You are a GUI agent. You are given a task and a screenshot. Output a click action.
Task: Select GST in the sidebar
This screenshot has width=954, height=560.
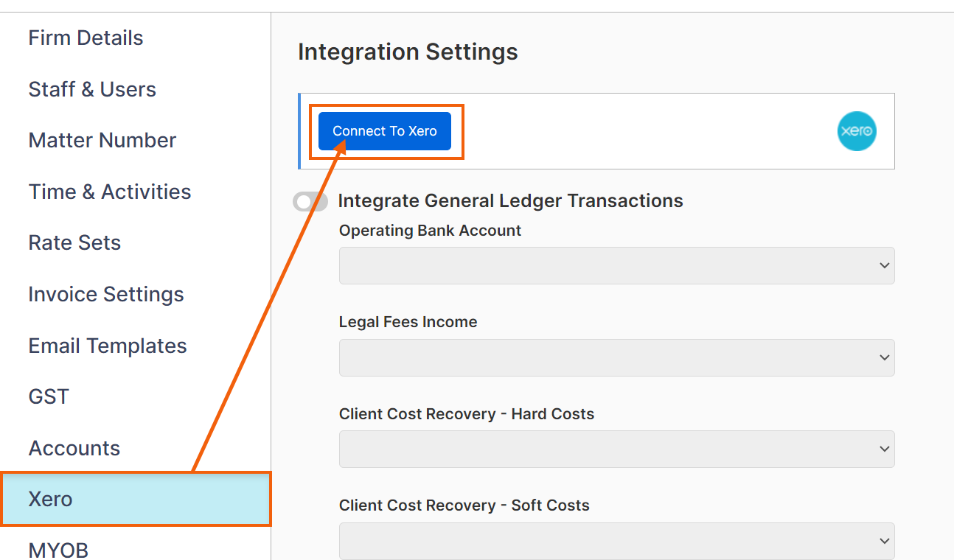[x=49, y=396]
